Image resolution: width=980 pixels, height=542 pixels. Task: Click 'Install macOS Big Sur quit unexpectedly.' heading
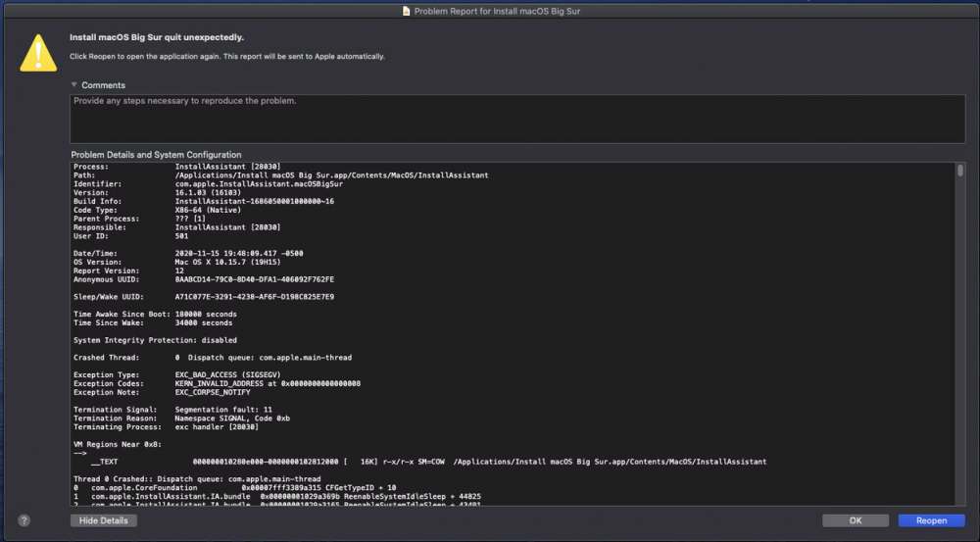tap(156, 37)
